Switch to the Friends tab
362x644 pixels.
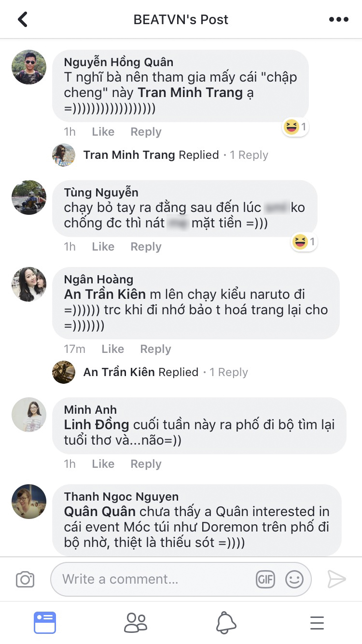136,623
